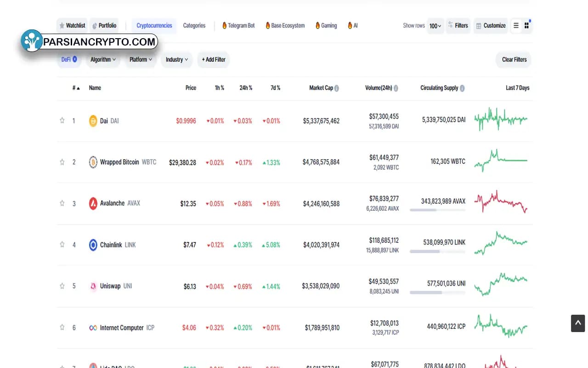Click the blue Chainlink hexagon logo
Viewport: 588px width, 368px height.
coord(93,245)
